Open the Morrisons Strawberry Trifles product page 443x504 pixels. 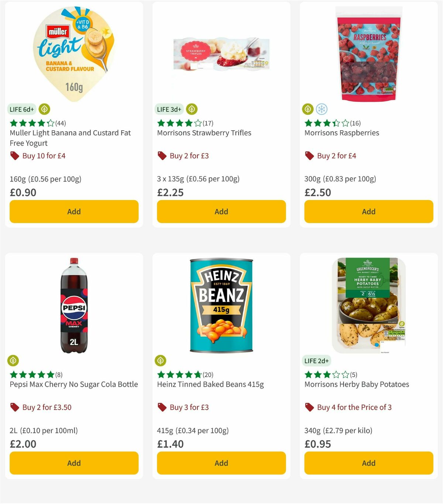click(204, 133)
